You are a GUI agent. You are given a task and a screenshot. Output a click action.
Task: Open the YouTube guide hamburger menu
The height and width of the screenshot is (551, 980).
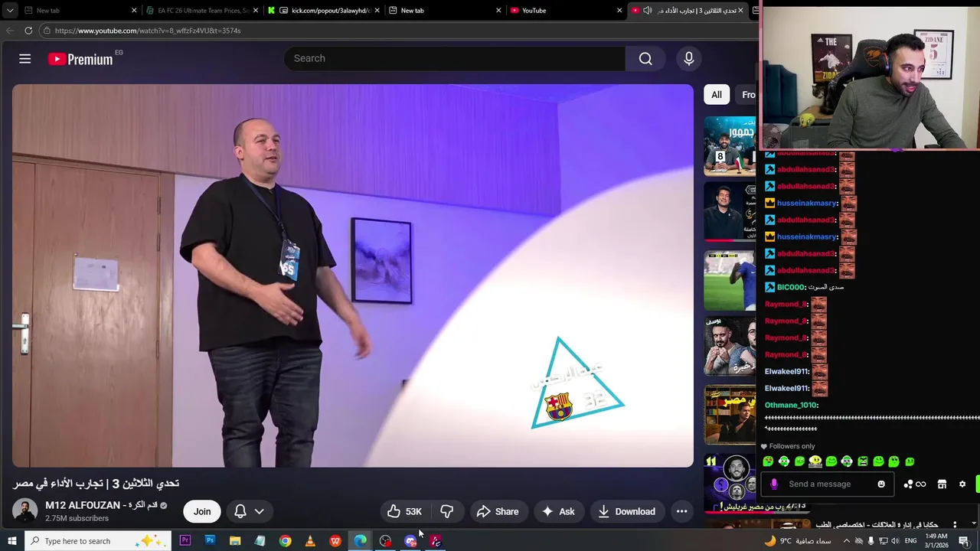point(24,59)
